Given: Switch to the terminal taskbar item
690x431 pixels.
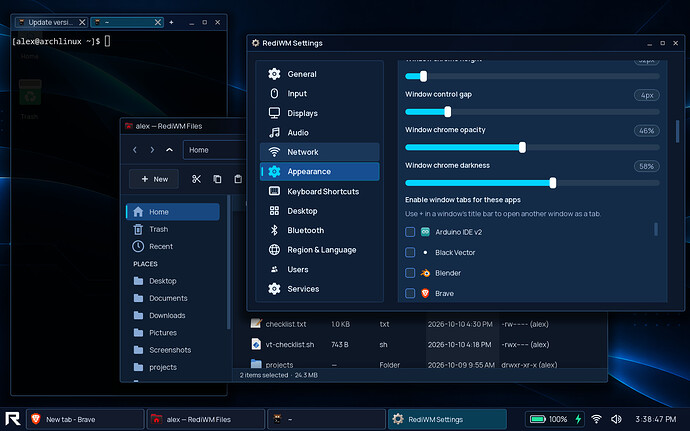Looking at the screenshot, I should click(326, 419).
